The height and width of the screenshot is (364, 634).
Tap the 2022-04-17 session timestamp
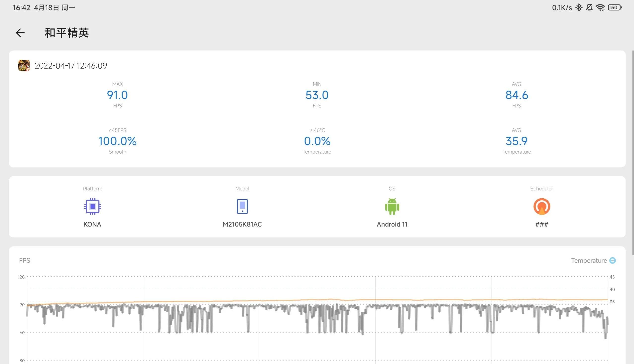[x=71, y=66]
